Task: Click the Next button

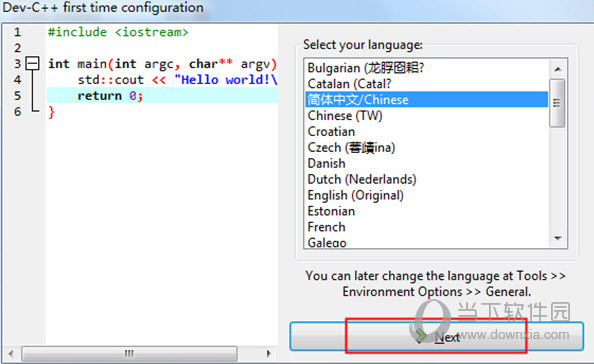Action: coord(436,336)
